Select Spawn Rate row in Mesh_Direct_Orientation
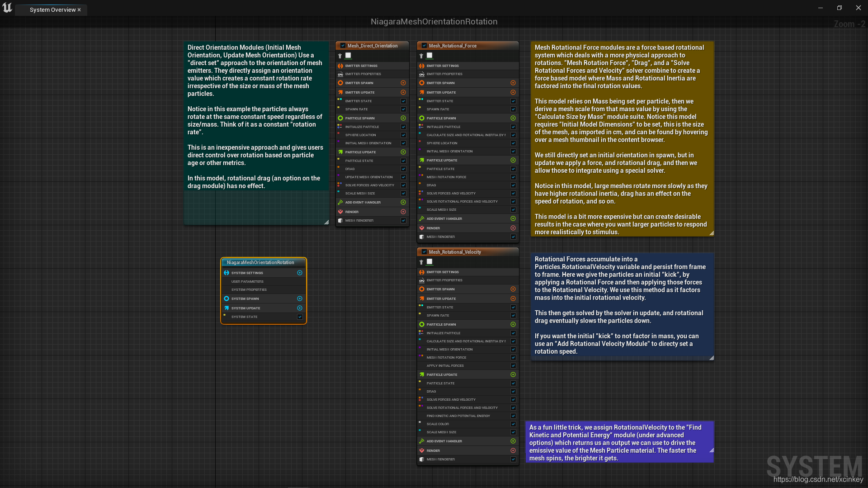The width and height of the screenshot is (868, 488). [372, 109]
